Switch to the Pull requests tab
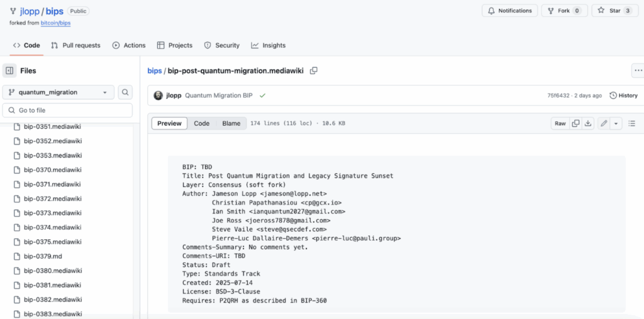 [75, 45]
